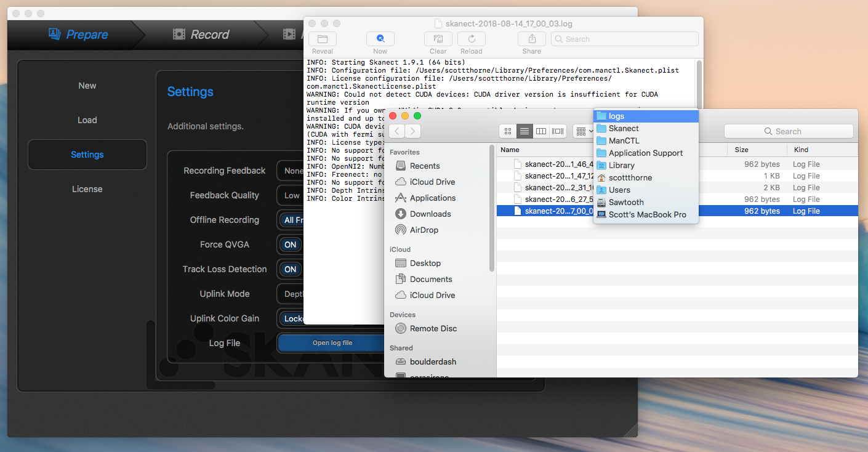
Task: Switch Finder to column view
Action: click(541, 131)
